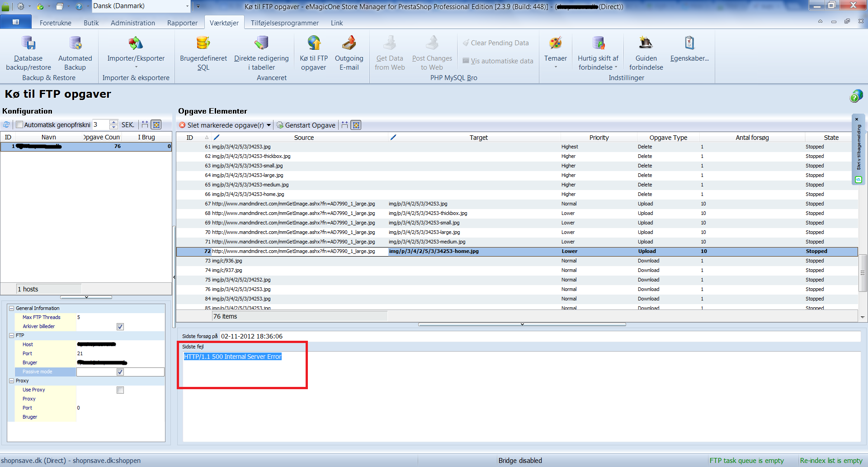This screenshot has height=467, width=868.
Task: Open Direkte redigering i tabeller
Action: (261, 53)
